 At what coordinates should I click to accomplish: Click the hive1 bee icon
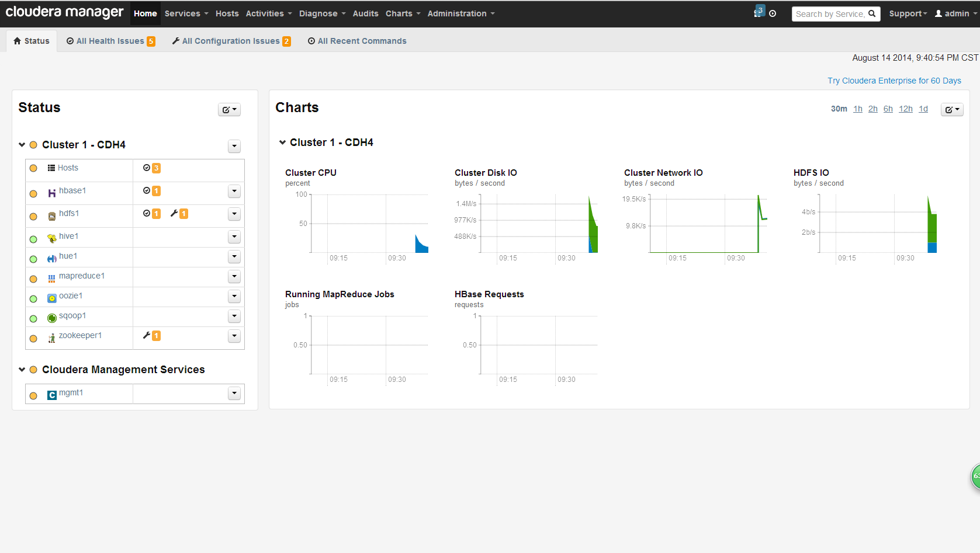pyautogui.click(x=52, y=238)
